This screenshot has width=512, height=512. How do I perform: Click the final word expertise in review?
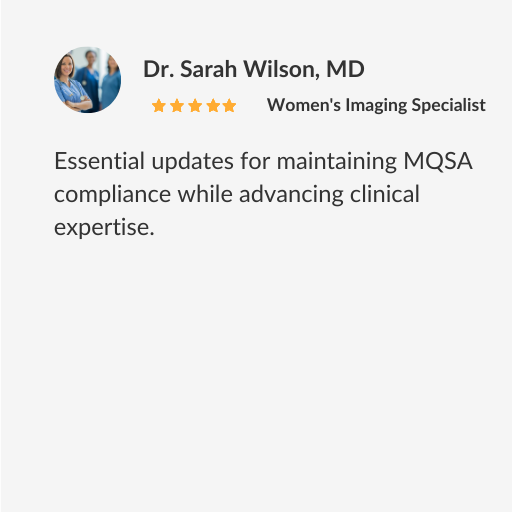(x=104, y=228)
